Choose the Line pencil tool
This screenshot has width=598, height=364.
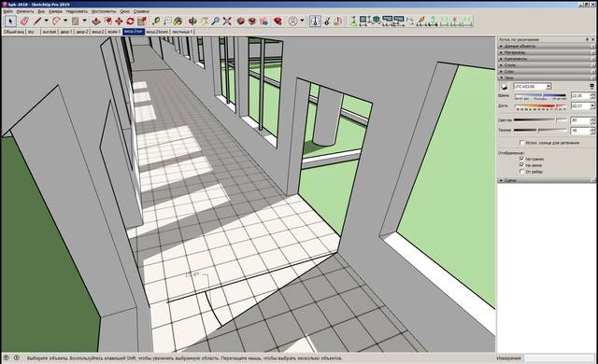tap(37, 21)
